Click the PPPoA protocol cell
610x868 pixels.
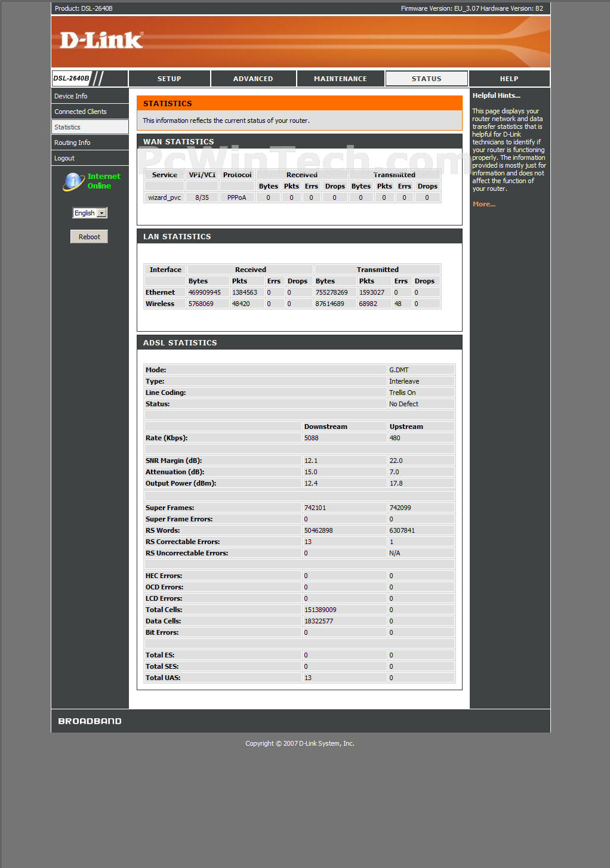237,197
